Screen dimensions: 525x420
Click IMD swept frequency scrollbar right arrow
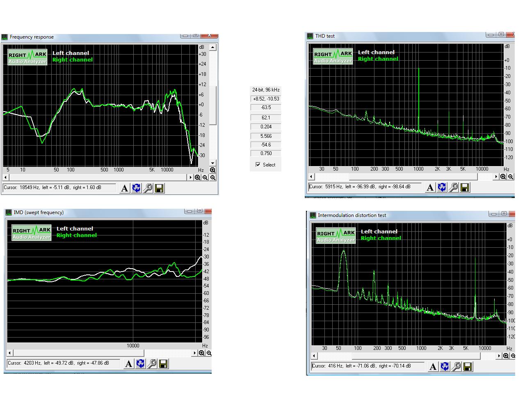(195, 353)
